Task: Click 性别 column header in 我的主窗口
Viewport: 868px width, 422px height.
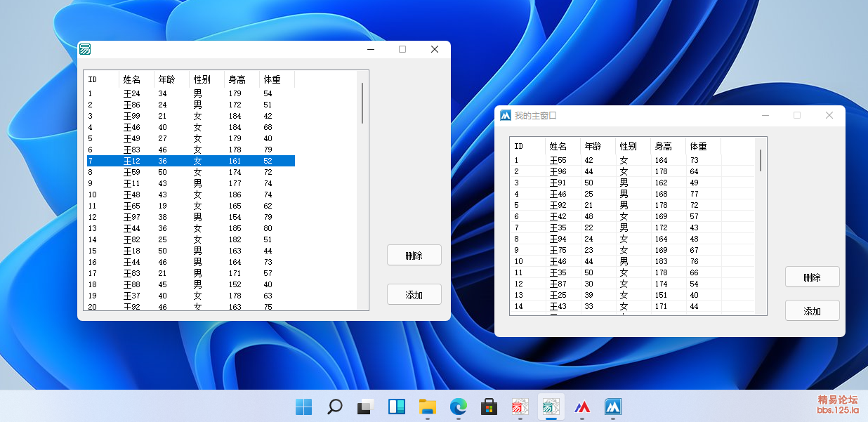Action: click(x=633, y=146)
